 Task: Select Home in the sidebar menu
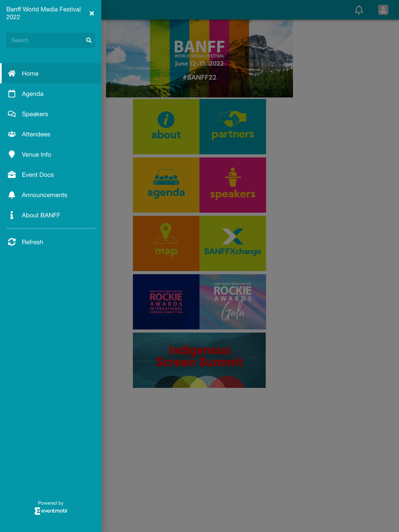coord(51,73)
